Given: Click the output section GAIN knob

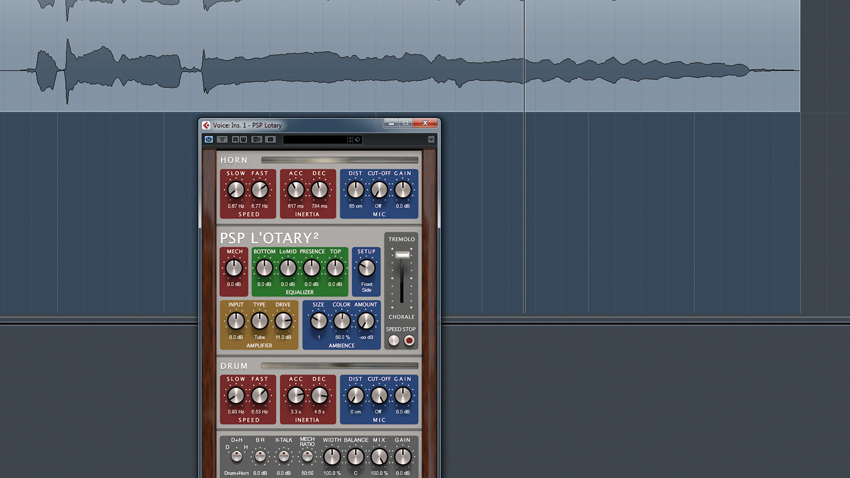Looking at the screenshot, I should (403, 457).
